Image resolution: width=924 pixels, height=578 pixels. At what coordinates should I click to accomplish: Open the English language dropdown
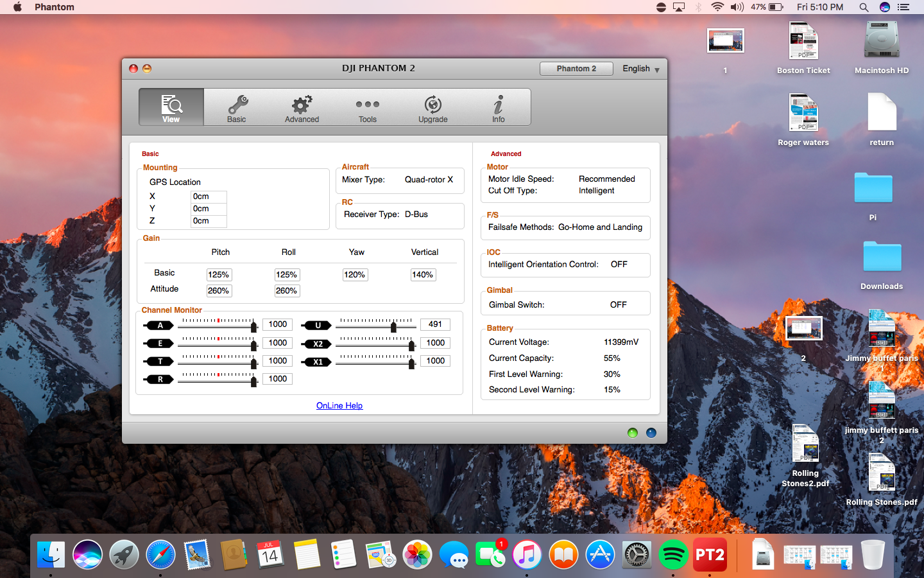point(641,69)
